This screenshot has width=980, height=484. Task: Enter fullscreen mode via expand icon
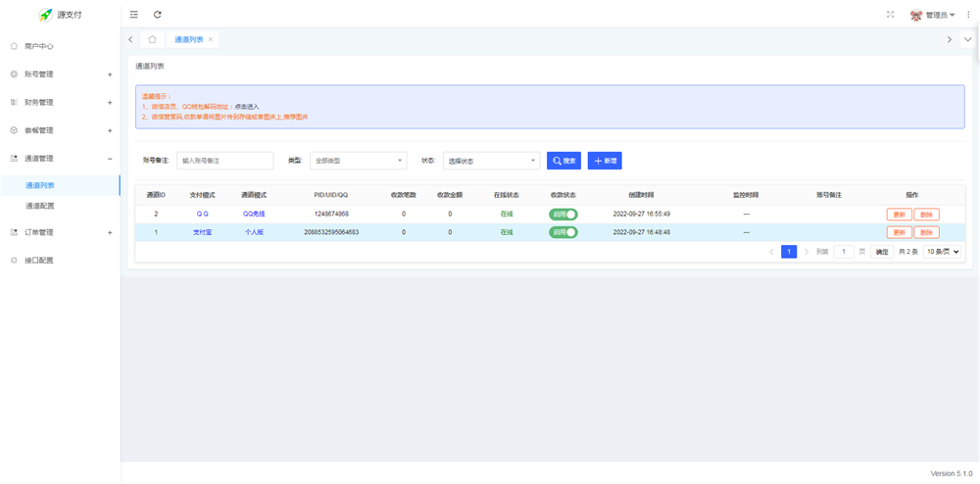click(891, 15)
